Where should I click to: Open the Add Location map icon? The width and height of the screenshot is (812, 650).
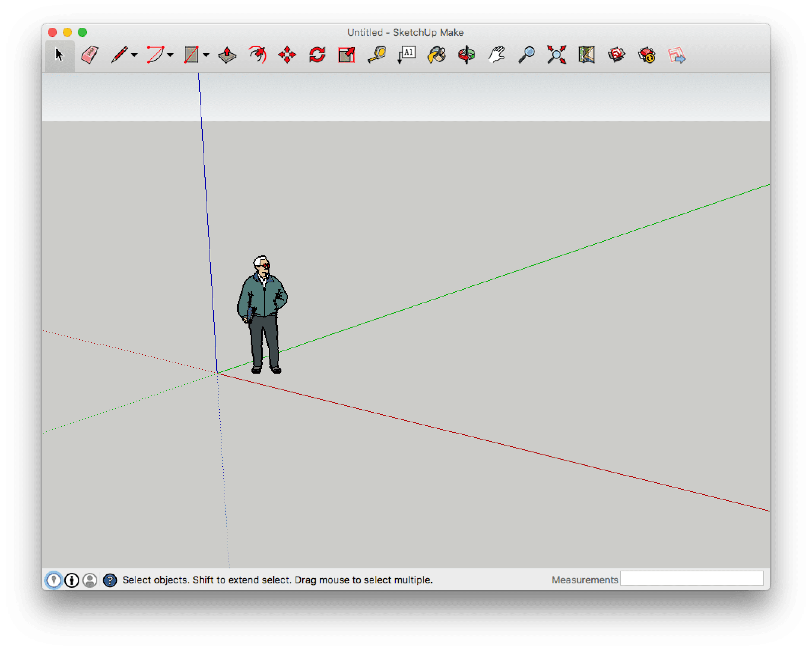[587, 55]
